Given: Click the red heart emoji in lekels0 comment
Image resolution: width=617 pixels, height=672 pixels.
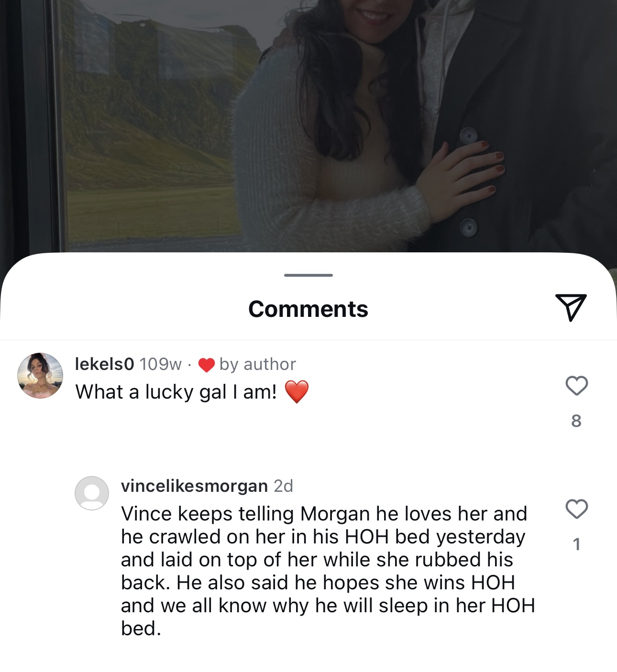Looking at the screenshot, I should coord(297,392).
